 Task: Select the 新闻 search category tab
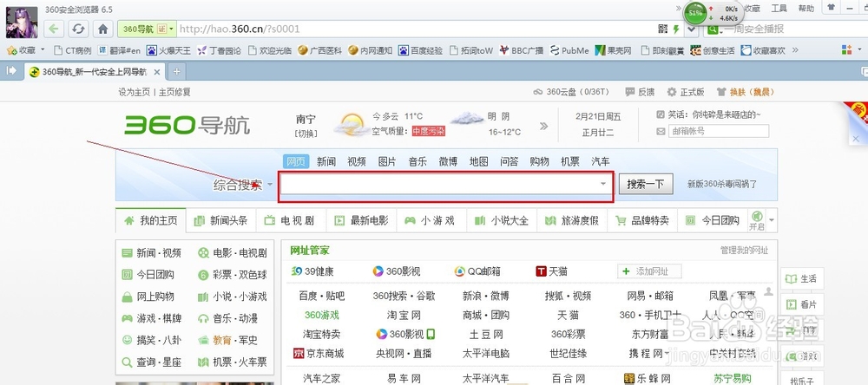tap(326, 161)
